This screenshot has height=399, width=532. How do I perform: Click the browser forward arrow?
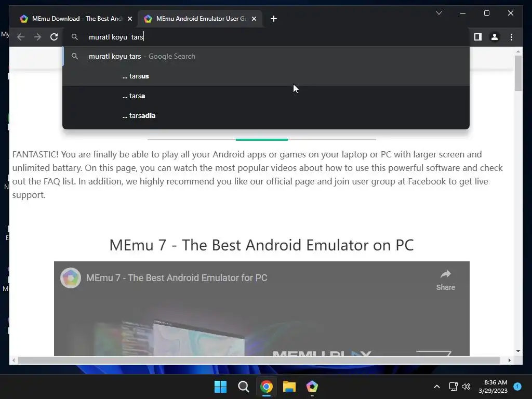(37, 37)
